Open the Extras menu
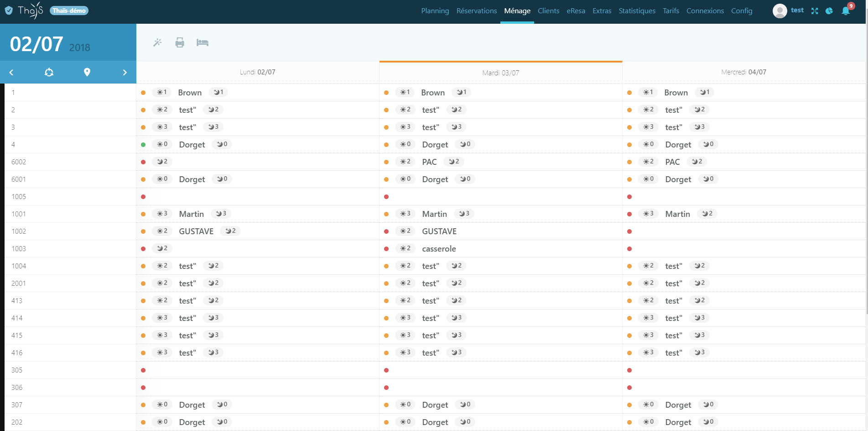 click(602, 11)
